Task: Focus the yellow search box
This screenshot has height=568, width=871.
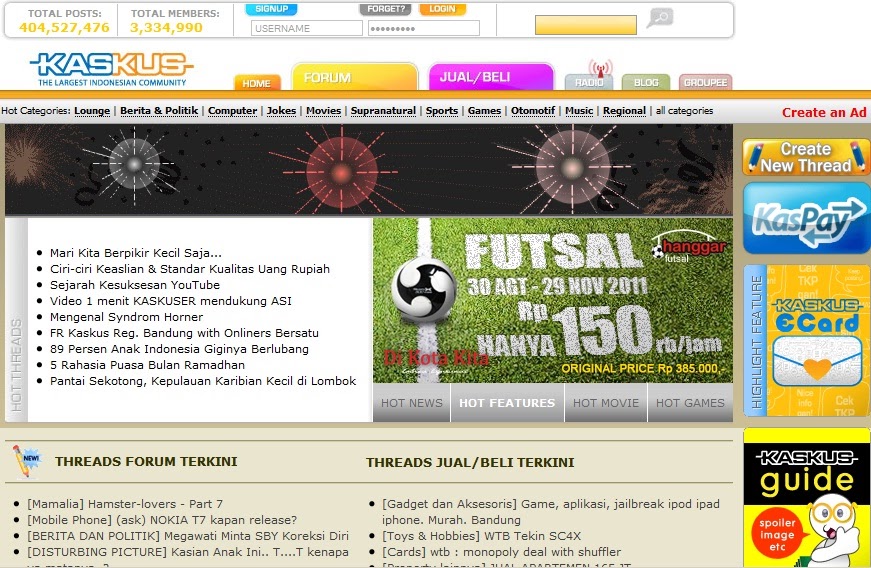Action: click(586, 25)
